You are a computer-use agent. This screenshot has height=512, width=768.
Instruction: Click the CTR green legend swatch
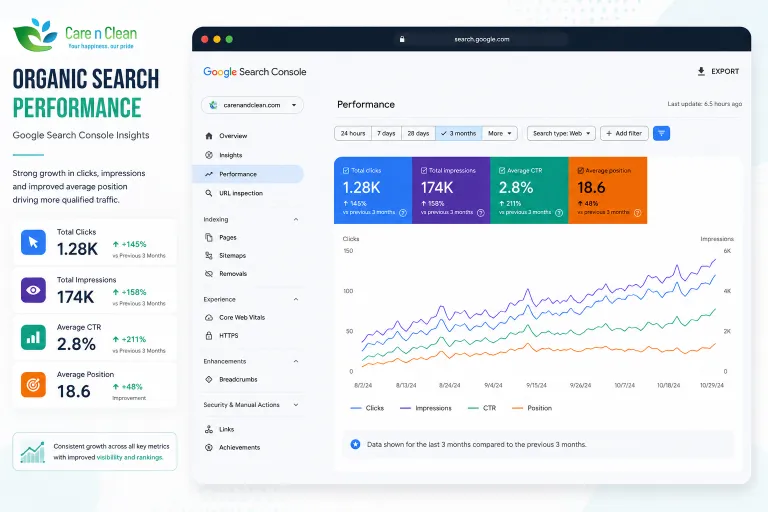[473, 408]
